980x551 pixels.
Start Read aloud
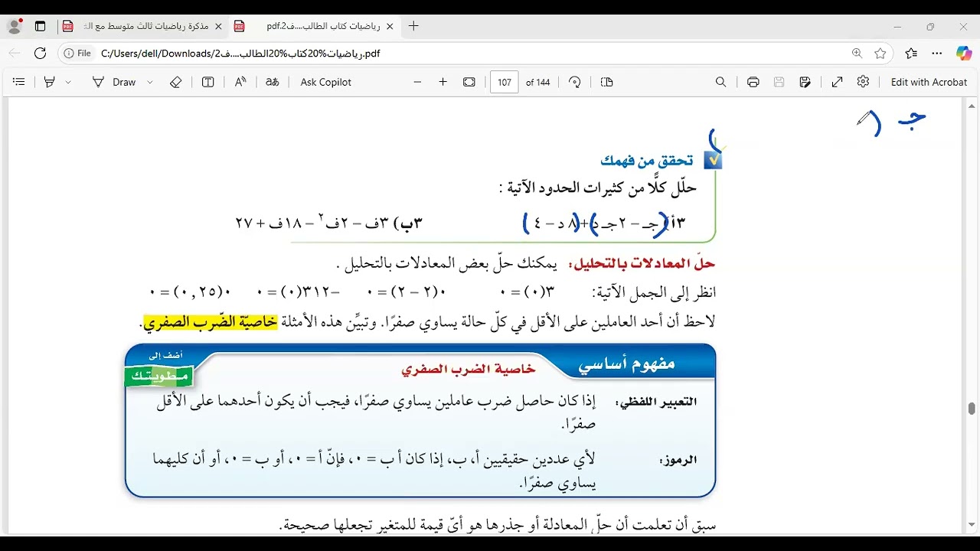pos(240,82)
